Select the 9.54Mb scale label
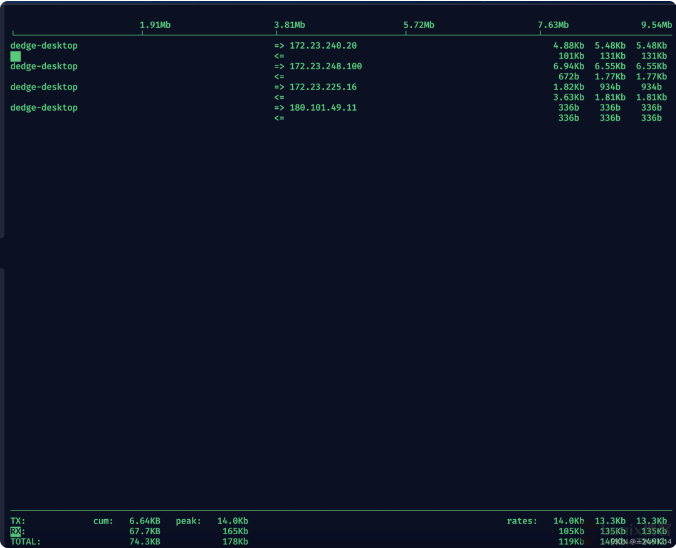Screen dimensions: 676x548 point(656,25)
